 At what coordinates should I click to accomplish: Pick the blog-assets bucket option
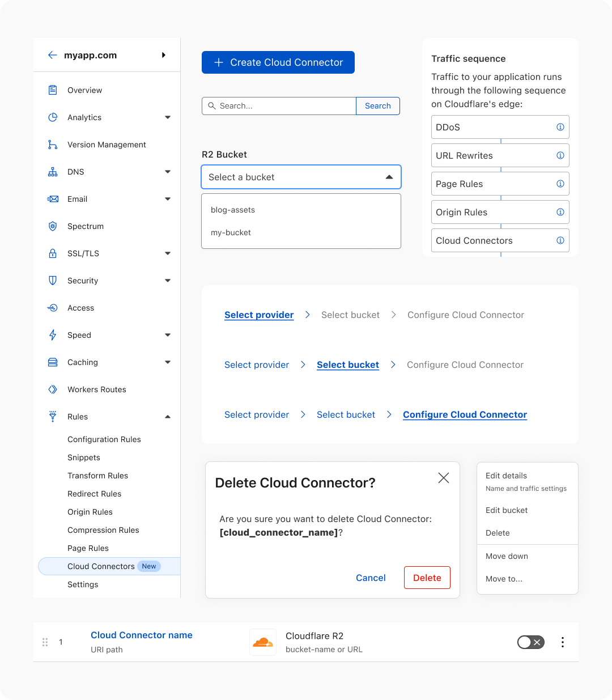[x=233, y=210]
